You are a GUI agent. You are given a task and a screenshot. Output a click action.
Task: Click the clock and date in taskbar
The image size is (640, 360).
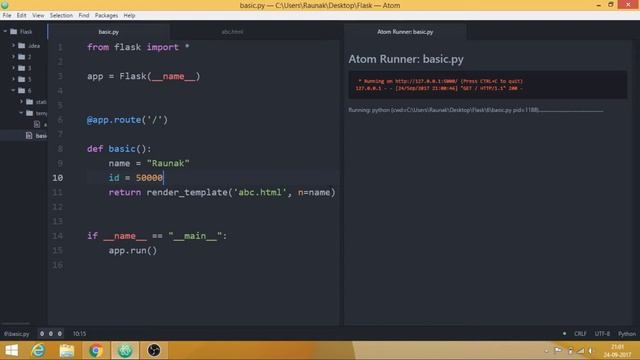pos(617,351)
